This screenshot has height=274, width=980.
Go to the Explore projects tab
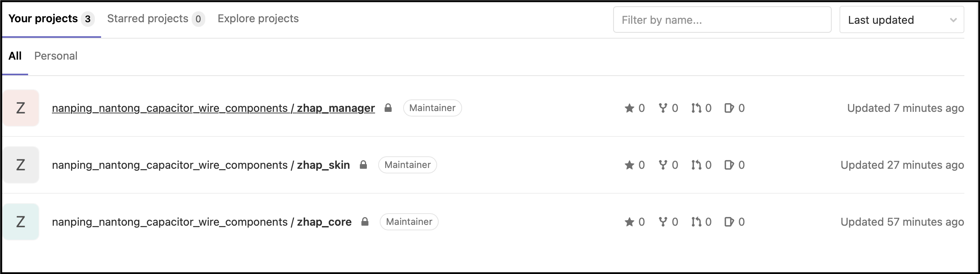258,19
